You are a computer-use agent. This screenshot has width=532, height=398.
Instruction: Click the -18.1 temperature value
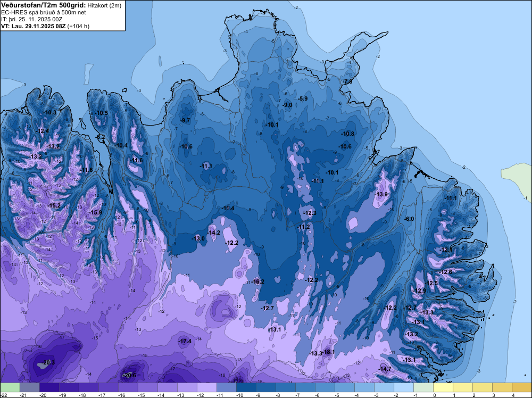click(x=328, y=352)
